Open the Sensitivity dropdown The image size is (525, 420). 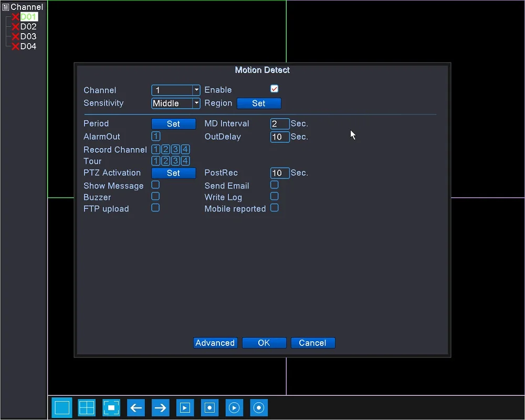176,103
